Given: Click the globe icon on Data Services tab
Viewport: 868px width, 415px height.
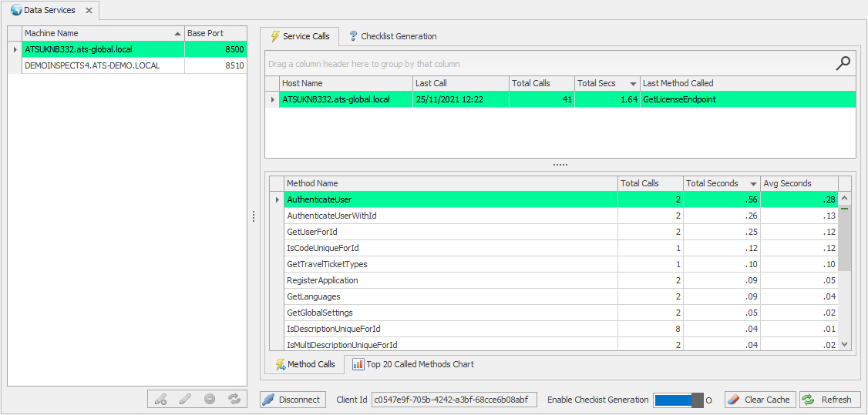Looking at the screenshot, I should point(16,11).
